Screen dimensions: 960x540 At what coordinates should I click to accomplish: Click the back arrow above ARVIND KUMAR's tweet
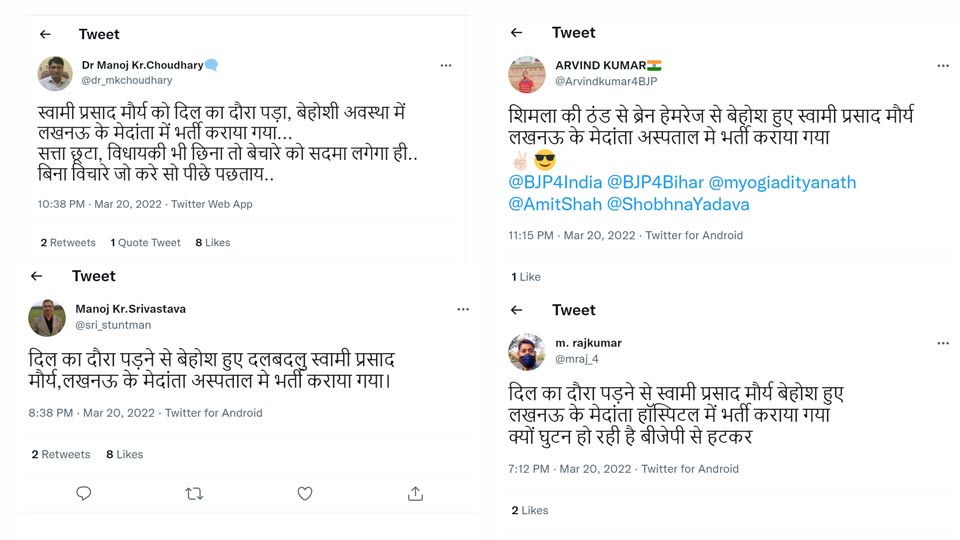click(516, 33)
